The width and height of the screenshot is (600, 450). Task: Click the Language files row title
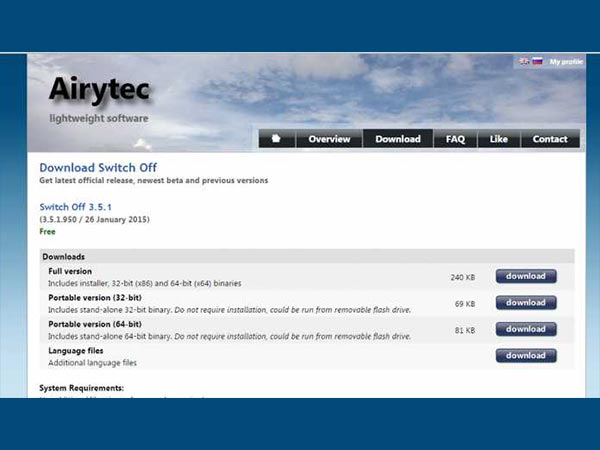click(x=76, y=351)
